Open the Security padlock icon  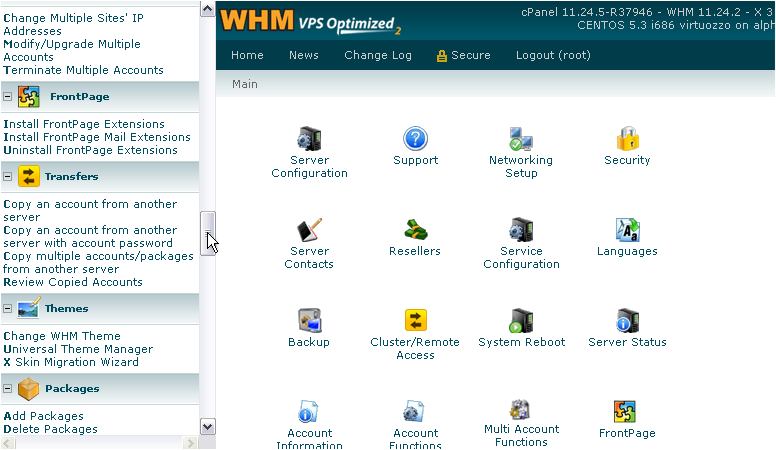(x=627, y=139)
